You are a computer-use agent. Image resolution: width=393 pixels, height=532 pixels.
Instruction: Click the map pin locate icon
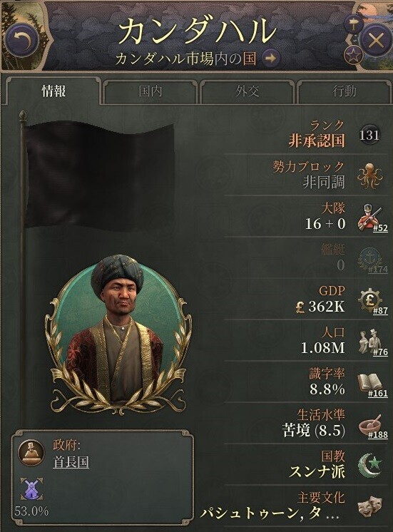(354, 24)
